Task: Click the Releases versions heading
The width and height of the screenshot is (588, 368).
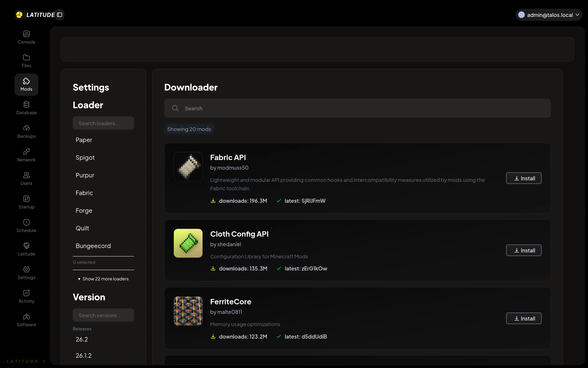Action: pyautogui.click(x=82, y=329)
